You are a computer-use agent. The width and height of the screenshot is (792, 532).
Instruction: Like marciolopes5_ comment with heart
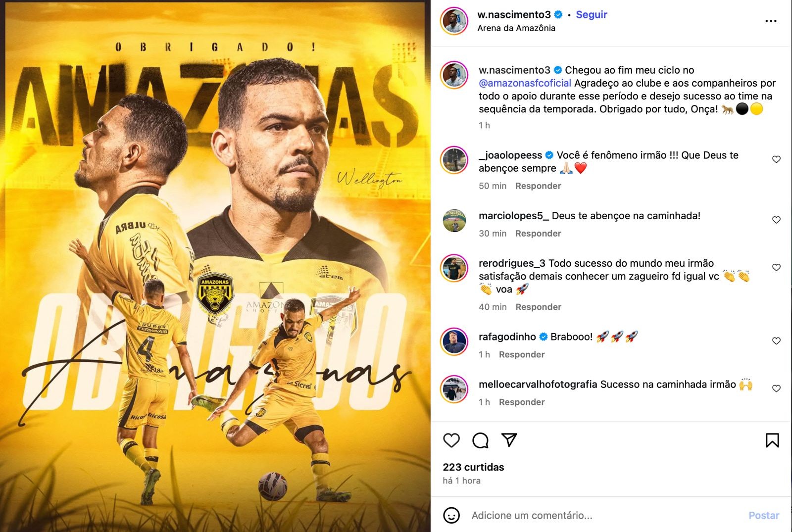tap(776, 220)
